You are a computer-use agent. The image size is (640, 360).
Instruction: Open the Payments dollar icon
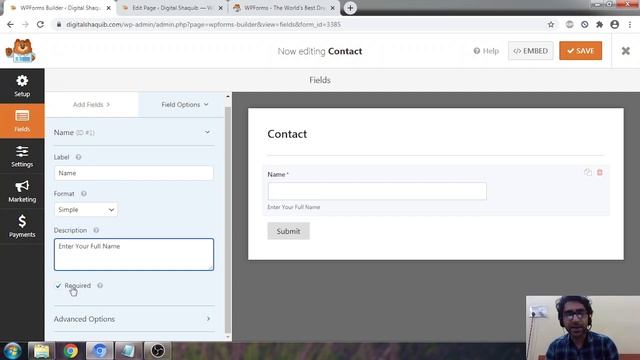point(22,222)
